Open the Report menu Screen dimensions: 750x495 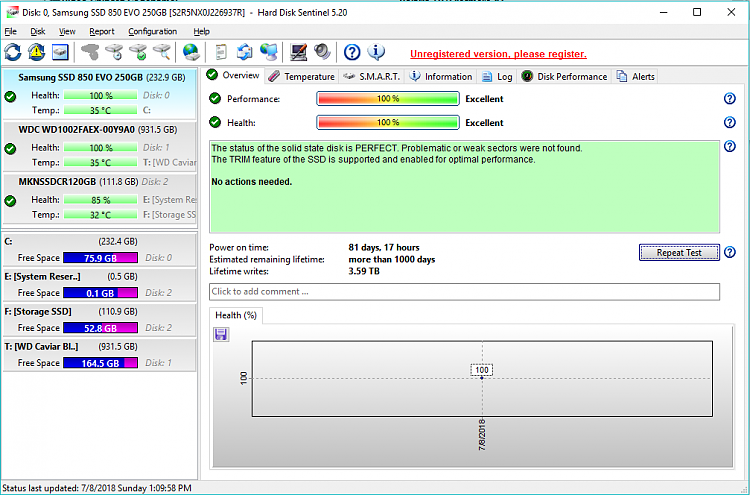coord(101,31)
